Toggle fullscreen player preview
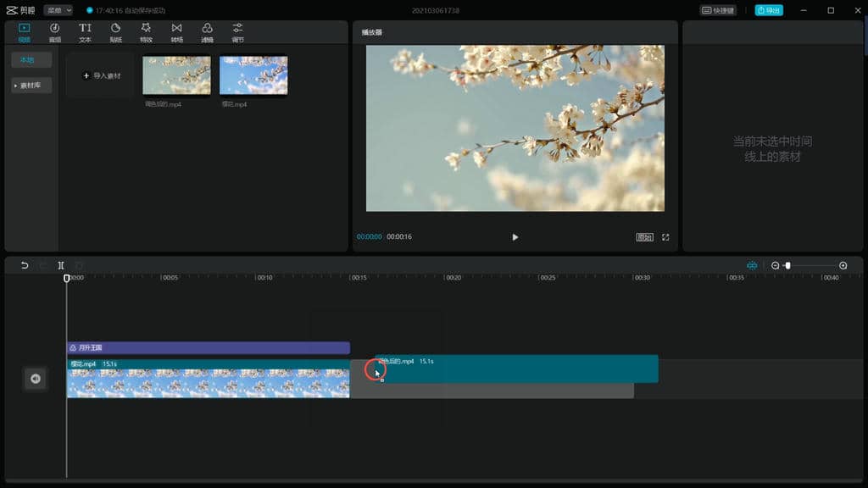 (665, 237)
